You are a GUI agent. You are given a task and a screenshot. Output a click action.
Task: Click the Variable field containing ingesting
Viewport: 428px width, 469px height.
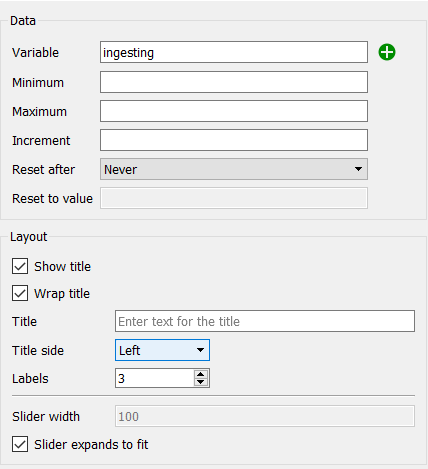pos(234,52)
